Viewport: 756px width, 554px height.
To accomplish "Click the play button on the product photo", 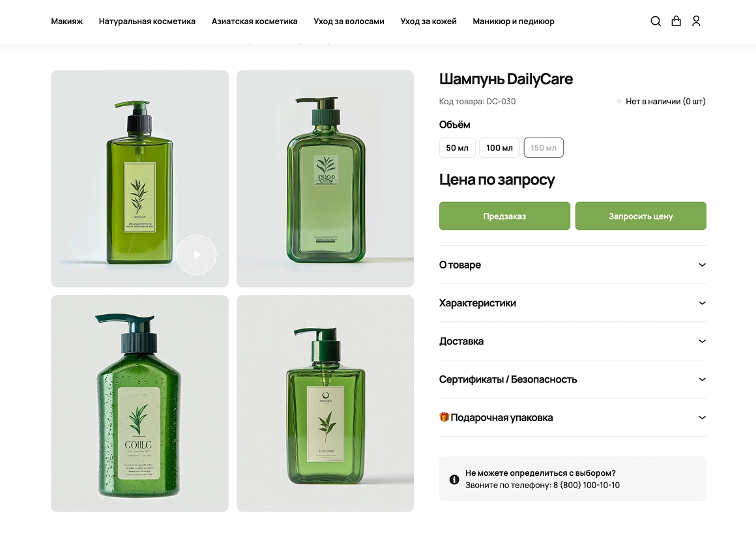I will [196, 255].
